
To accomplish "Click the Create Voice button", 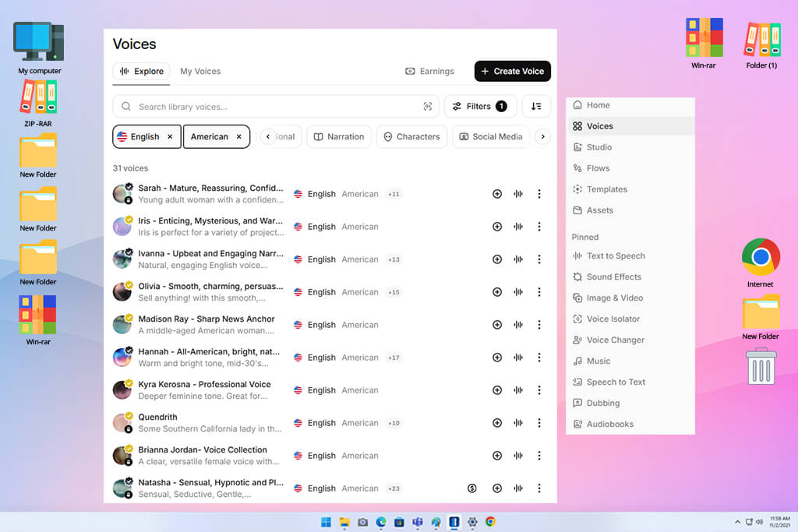I will pos(513,71).
